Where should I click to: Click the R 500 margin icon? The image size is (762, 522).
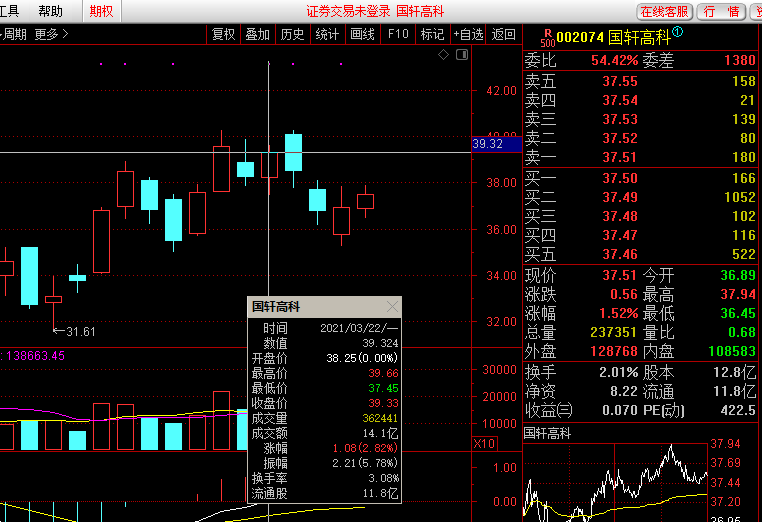click(548, 38)
